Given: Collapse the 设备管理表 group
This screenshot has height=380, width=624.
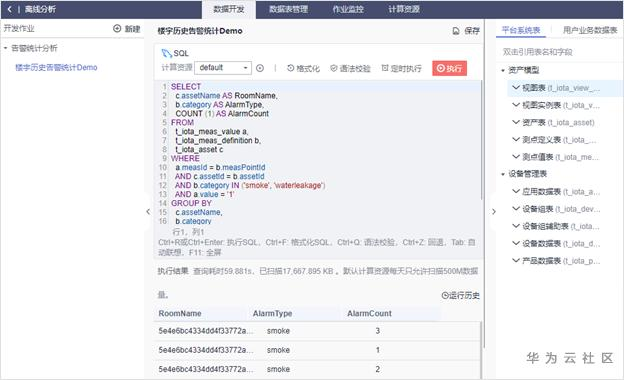Looking at the screenshot, I should coord(503,174).
